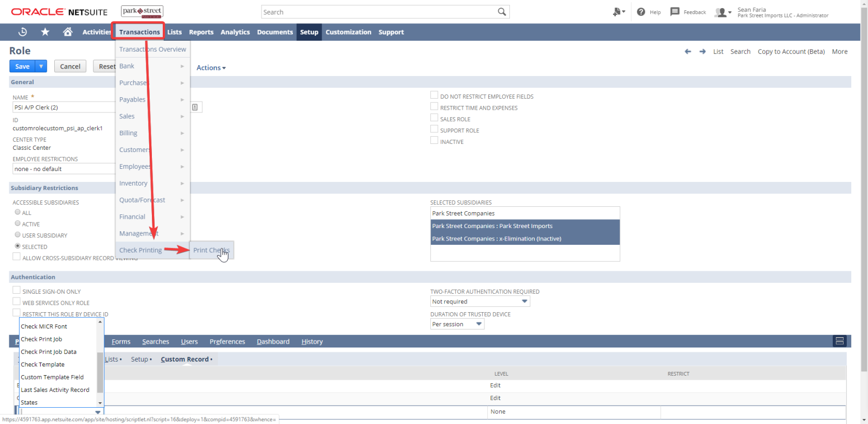Open the Analytics menu

(235, 32)
